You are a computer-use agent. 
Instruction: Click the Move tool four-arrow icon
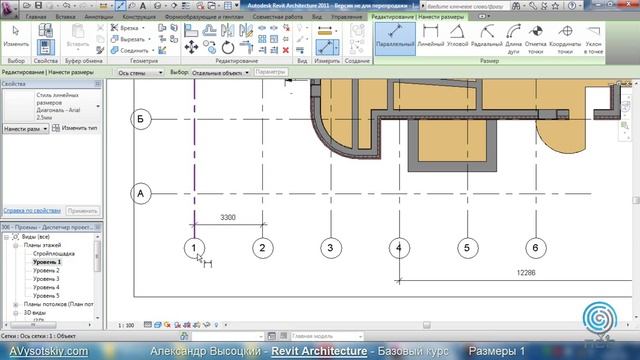pos(191,47)
